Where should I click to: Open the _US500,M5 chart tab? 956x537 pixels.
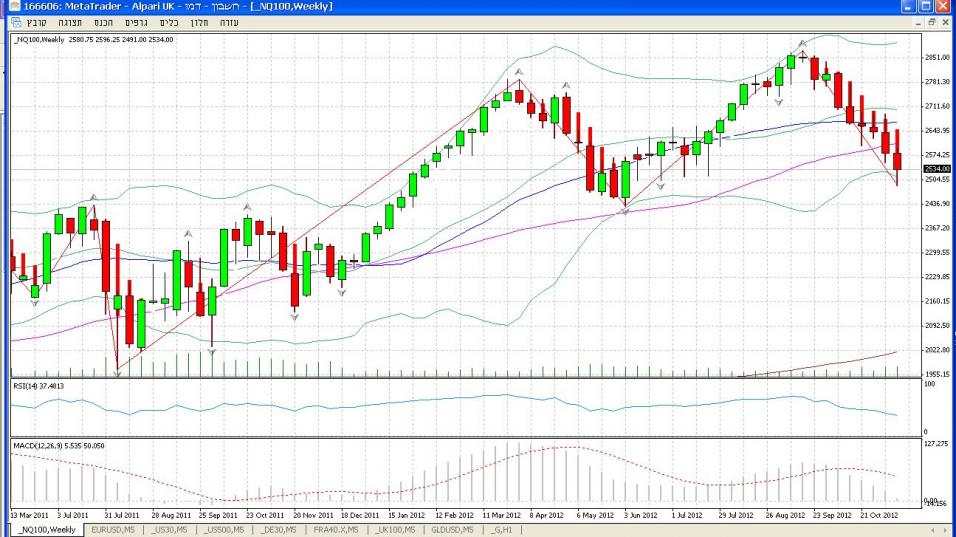coord(225,529)
